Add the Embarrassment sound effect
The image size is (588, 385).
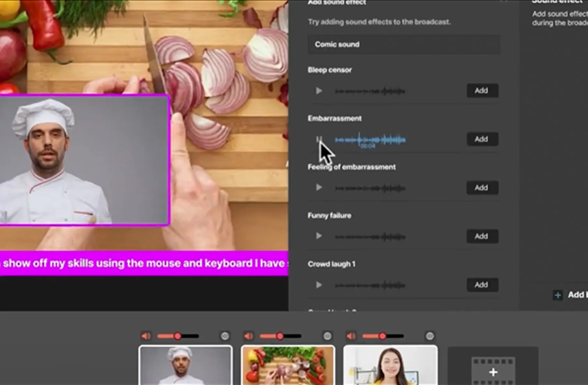482,139
